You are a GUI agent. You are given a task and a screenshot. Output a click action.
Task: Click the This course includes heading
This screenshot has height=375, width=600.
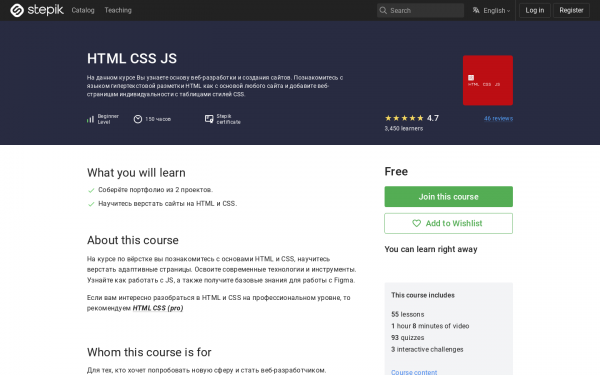click(423, 295)
